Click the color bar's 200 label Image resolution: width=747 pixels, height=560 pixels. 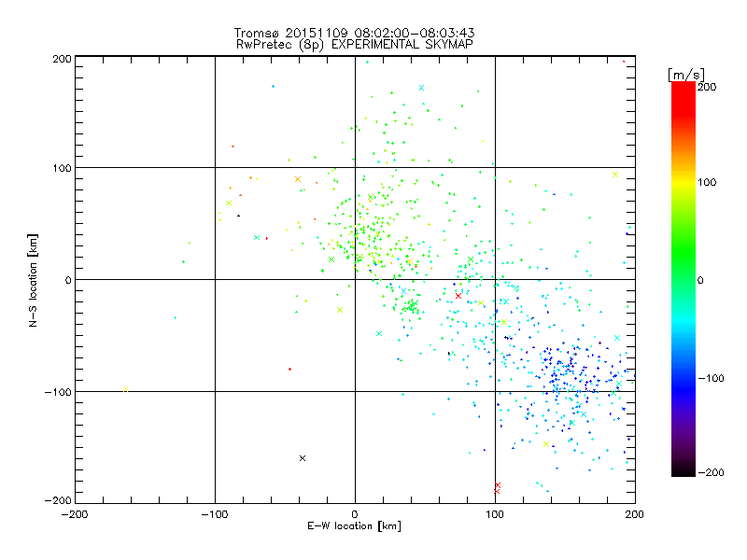707,87
